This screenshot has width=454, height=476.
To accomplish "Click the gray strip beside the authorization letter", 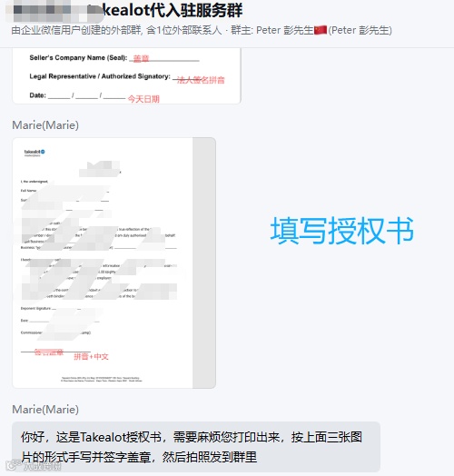I will pyautogui.click(x=204, y=263).
